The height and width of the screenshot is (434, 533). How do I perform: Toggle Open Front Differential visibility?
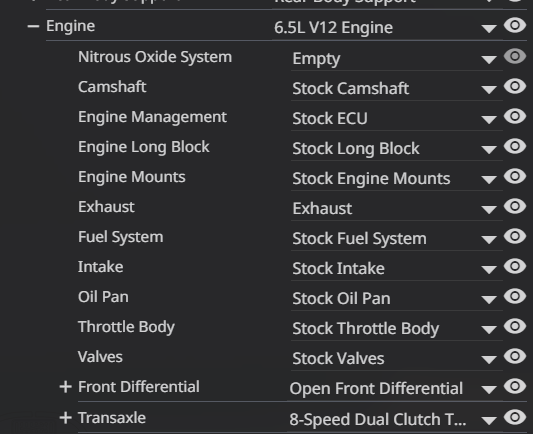515,386
